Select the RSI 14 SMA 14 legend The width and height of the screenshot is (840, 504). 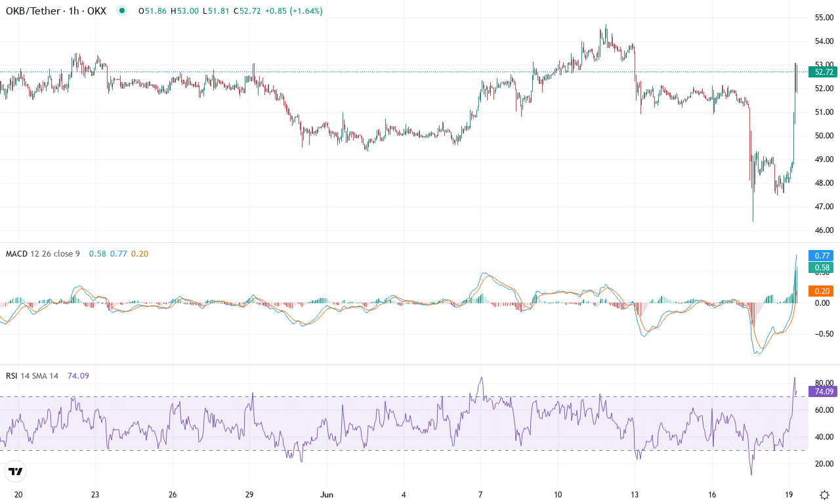click(x=32, y=375)
